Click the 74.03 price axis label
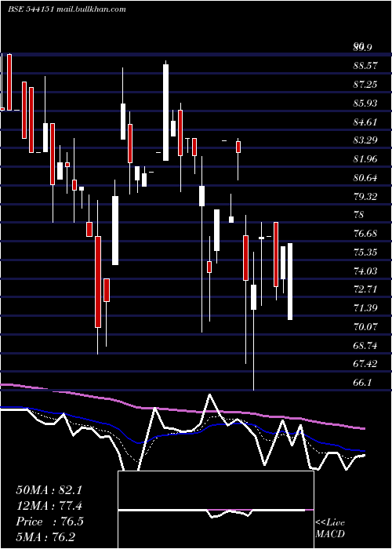Screen dimensions: 392x549 366,271
